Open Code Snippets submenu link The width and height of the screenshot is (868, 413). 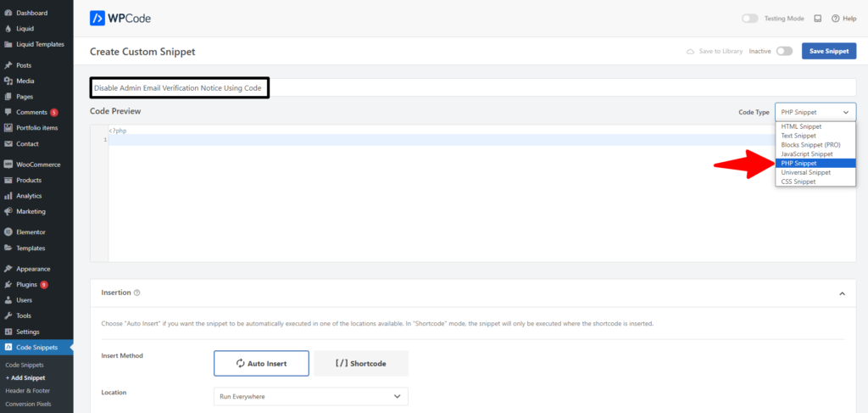pos(25,365)
